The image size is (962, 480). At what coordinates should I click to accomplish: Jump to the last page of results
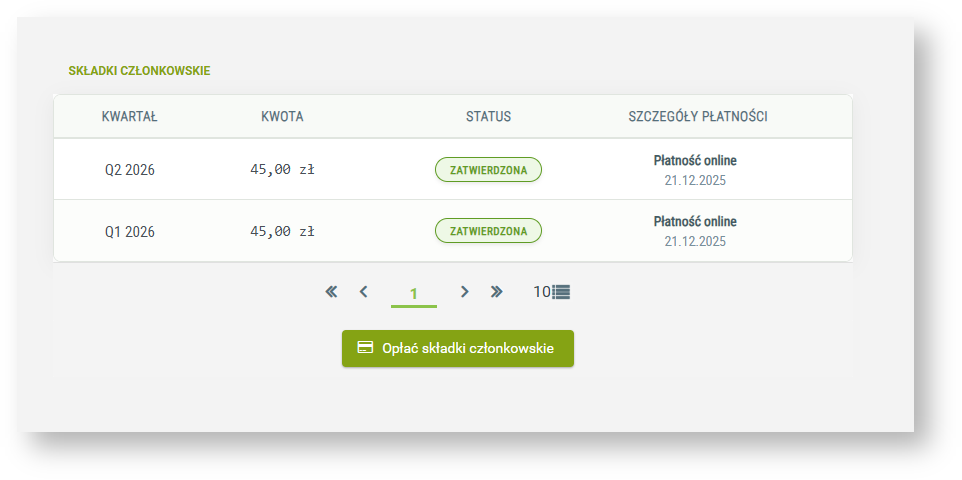496,292
